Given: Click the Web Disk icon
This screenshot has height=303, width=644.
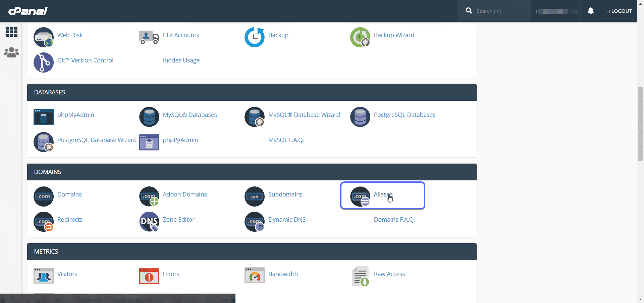Looking at the screenshot, I should click(44, 37).
